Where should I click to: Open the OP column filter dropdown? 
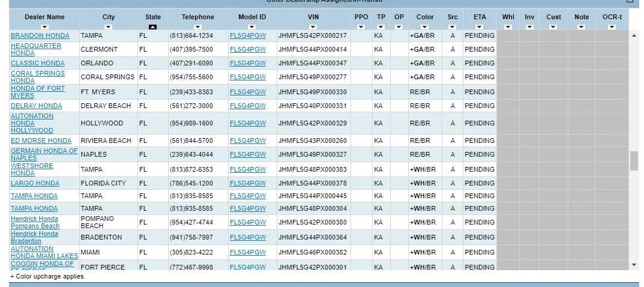399,27
